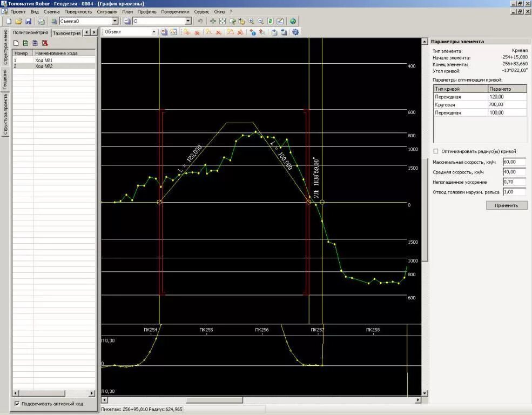Viewport: 532px width, 415px height.
Task: Click the Save (floppy disk) toolbar icon
Action: click(x=28, y=21)
